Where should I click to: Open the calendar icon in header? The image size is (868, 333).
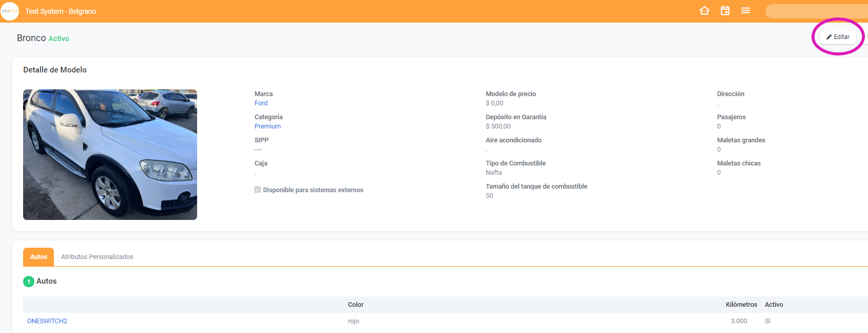coord(725,11)
